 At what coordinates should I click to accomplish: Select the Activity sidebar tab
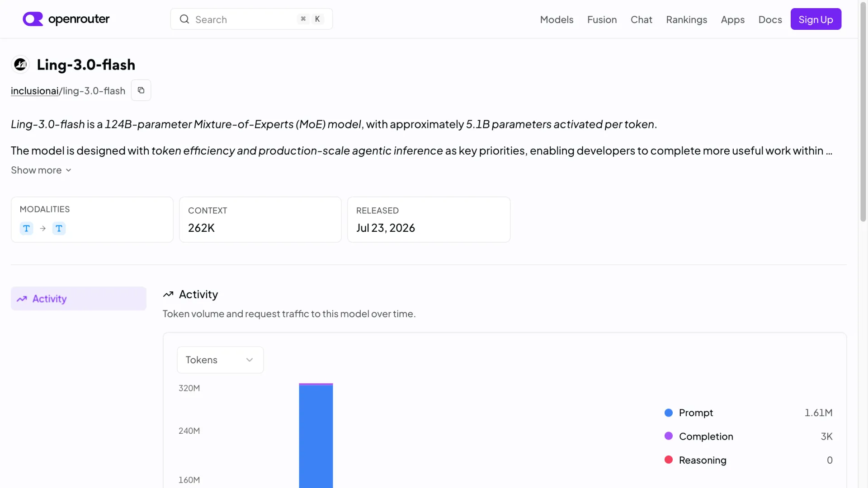(x=79, y=299)
